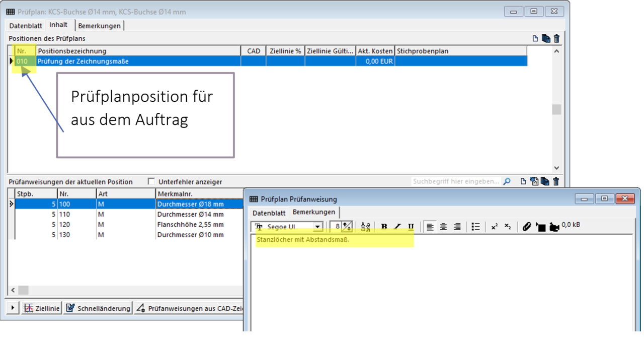Click the bold formatting icon

click(x=384, y=227)
